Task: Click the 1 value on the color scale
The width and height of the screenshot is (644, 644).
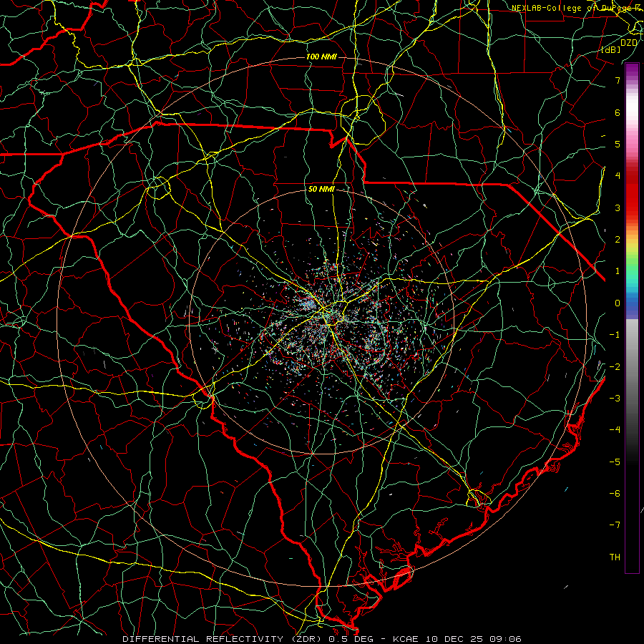Action: [x=618, y=271]
